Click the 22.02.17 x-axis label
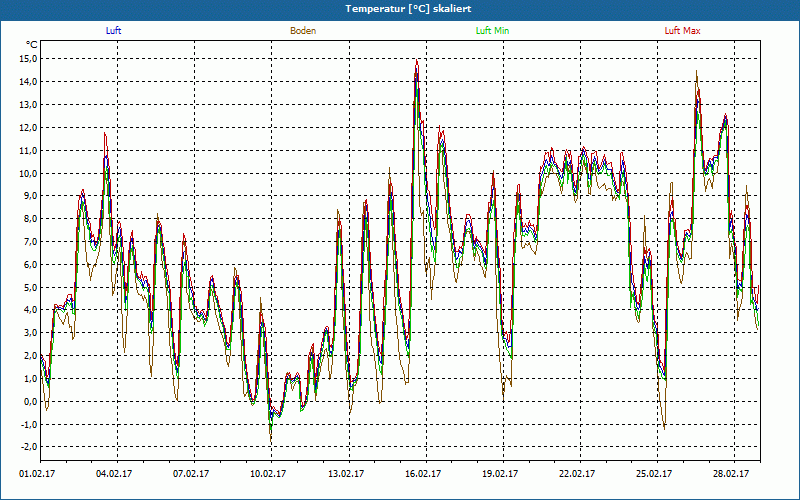The image size is (800, 500). pyautogui.click(x=576, y=475)
